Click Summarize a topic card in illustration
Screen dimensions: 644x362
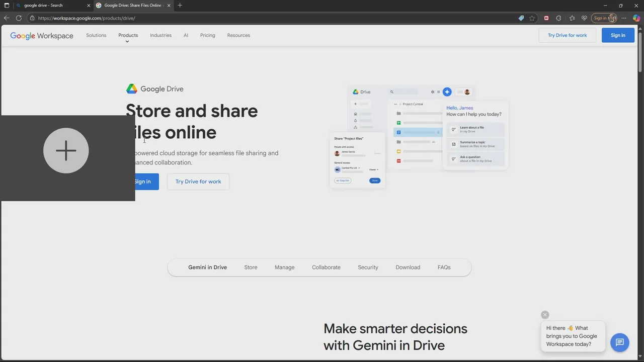(x=476, y=144)
